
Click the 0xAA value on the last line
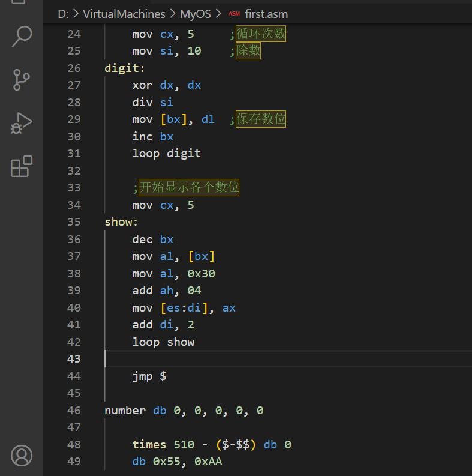[x=209, y=462]
